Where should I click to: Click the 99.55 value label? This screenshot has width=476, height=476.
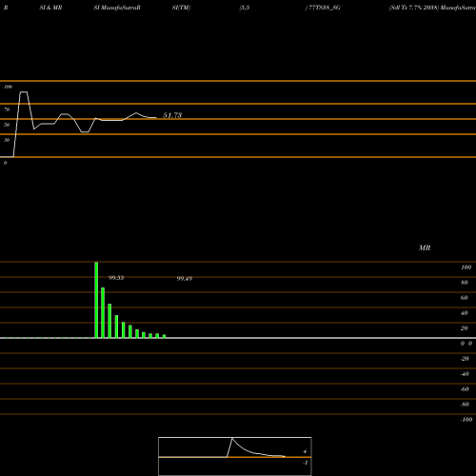pyautogui.click(x=116, y=278)
